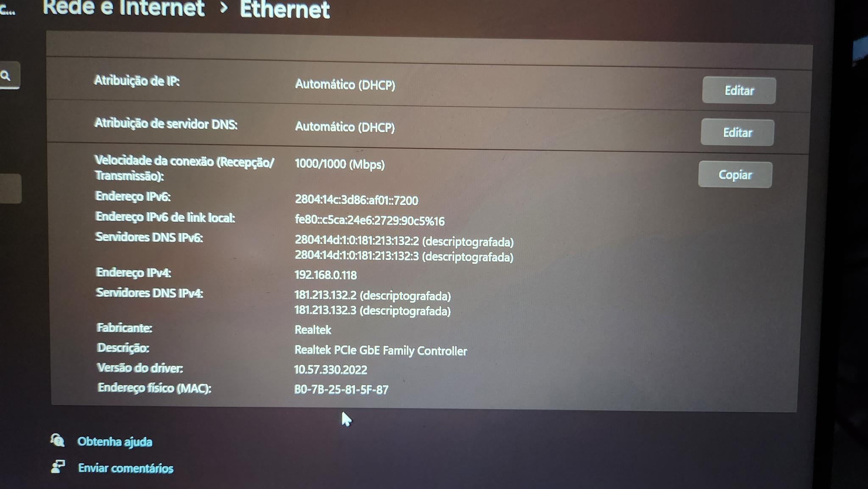Click the IPv4 address 192.168.0.118

point(325,275)
